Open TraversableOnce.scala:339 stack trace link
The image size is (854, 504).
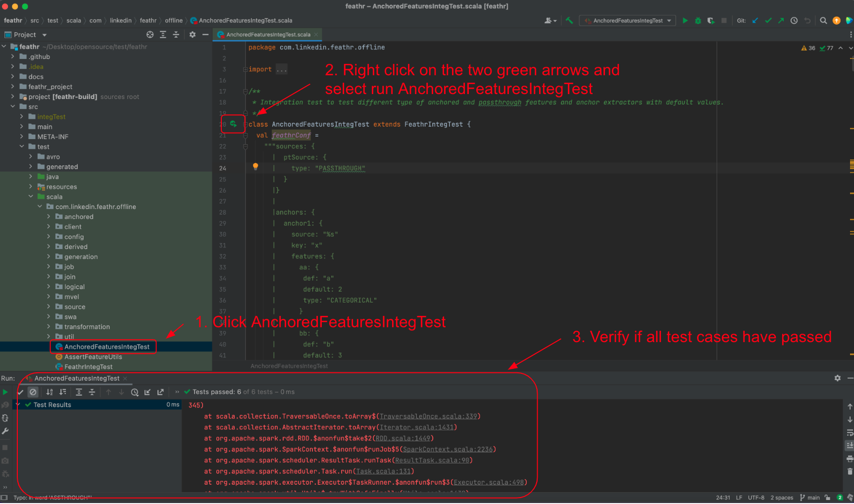click(429, 416)
